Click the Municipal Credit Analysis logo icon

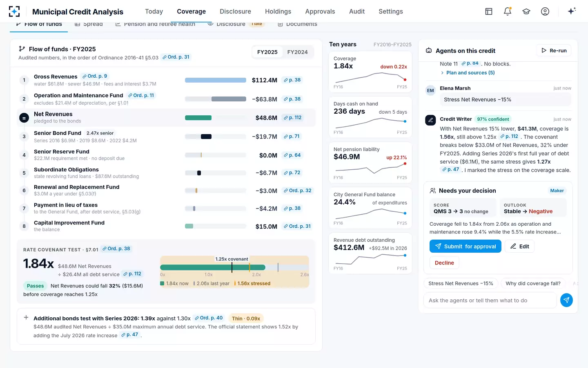[x=14, y=11]
